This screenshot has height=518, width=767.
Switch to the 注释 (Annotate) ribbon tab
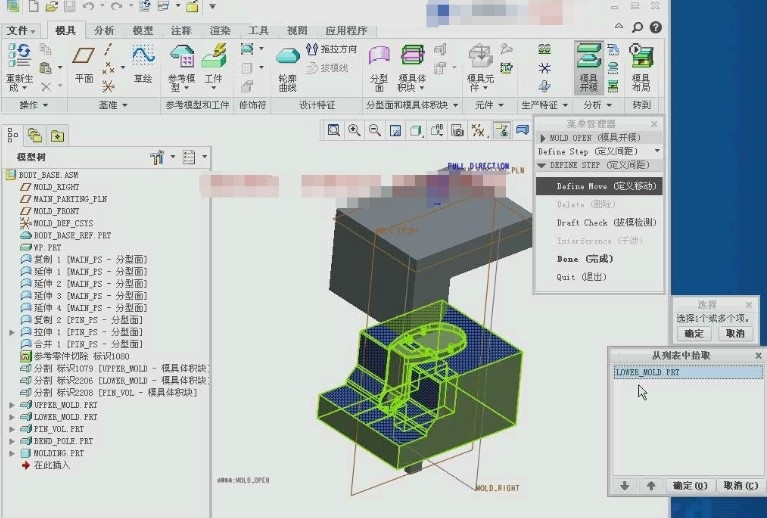coord(181,30)
